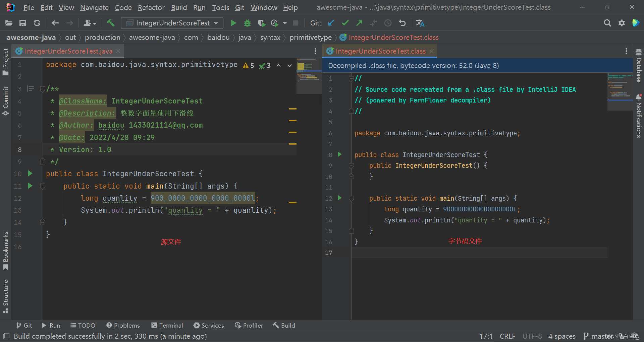
Task: Click the primitivetype breadcrumb
Action: point(310,38)
